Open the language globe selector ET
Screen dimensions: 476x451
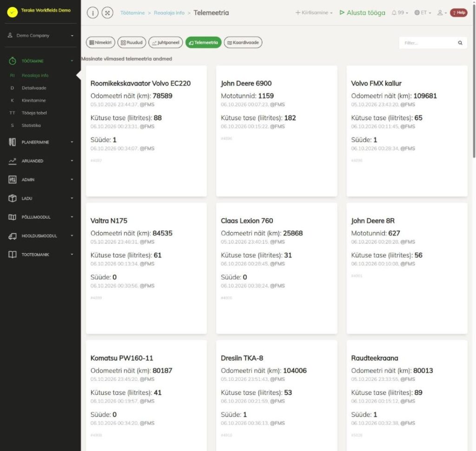[x=423, y=13]
